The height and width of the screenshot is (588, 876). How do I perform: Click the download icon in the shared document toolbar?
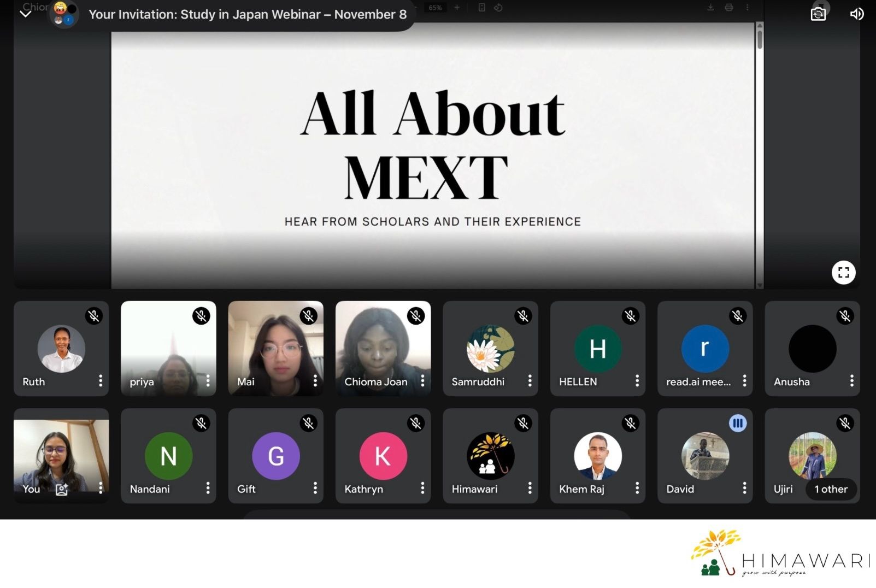710,8
